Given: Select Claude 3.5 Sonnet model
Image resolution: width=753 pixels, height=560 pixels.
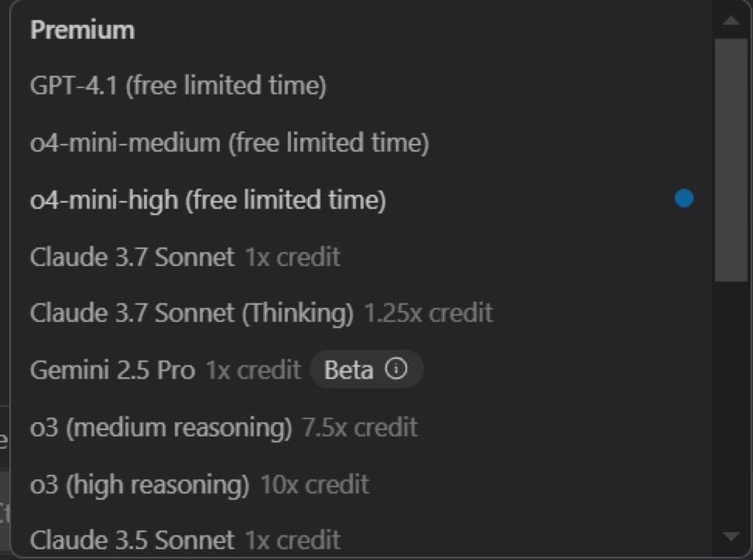Looking at the screenshot, I should (x=132, y=540).
